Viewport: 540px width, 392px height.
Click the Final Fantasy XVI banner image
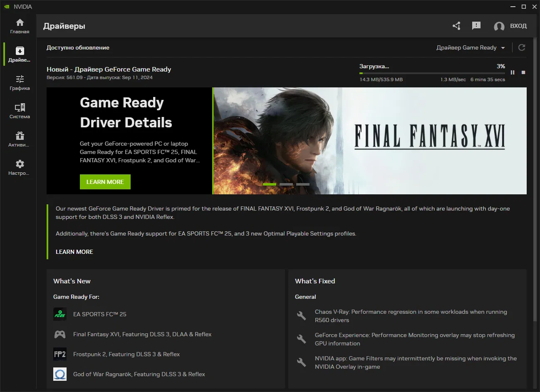pyautogui.click(x=370, y=141)
